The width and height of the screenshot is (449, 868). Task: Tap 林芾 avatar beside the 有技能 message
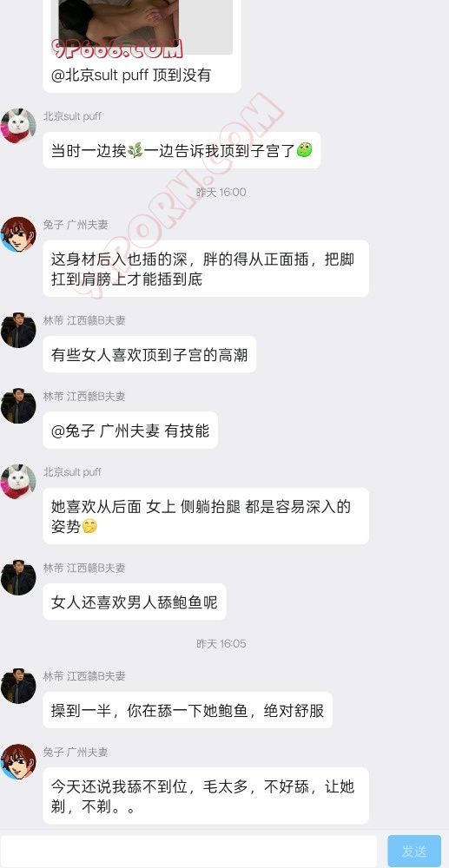pyautogui.click(x=18, y=405)
